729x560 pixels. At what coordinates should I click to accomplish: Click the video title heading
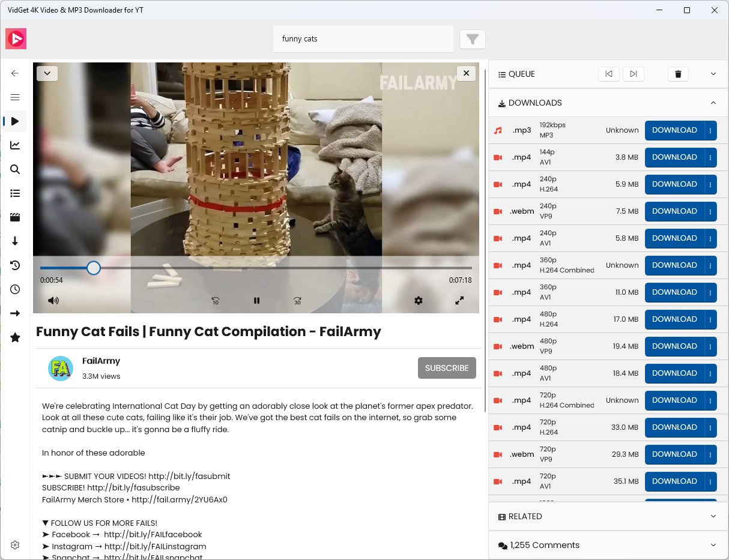(x=208, y=332)
